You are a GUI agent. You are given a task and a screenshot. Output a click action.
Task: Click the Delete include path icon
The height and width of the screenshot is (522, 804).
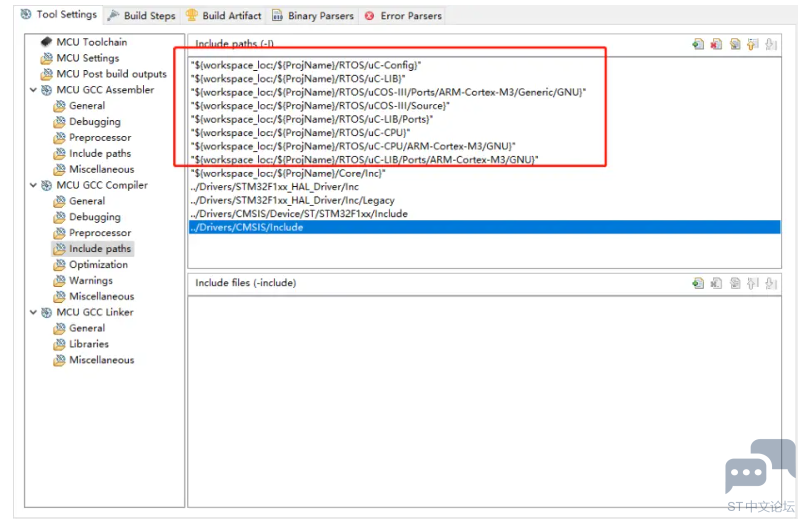point(716,44)
